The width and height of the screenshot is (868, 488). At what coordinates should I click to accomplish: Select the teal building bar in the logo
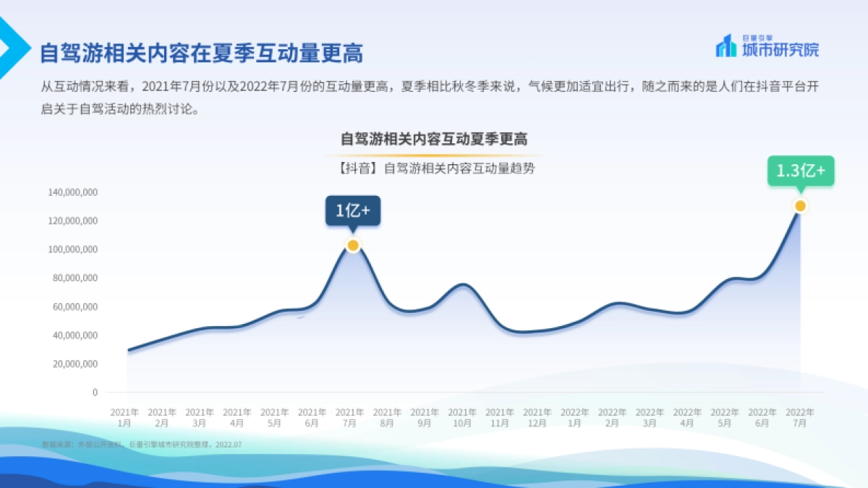733,49
